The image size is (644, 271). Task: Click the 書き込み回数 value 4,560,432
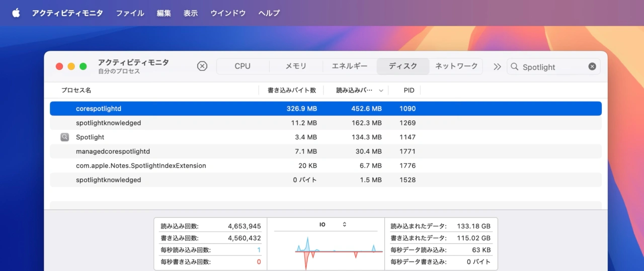[x=245, y=238]
